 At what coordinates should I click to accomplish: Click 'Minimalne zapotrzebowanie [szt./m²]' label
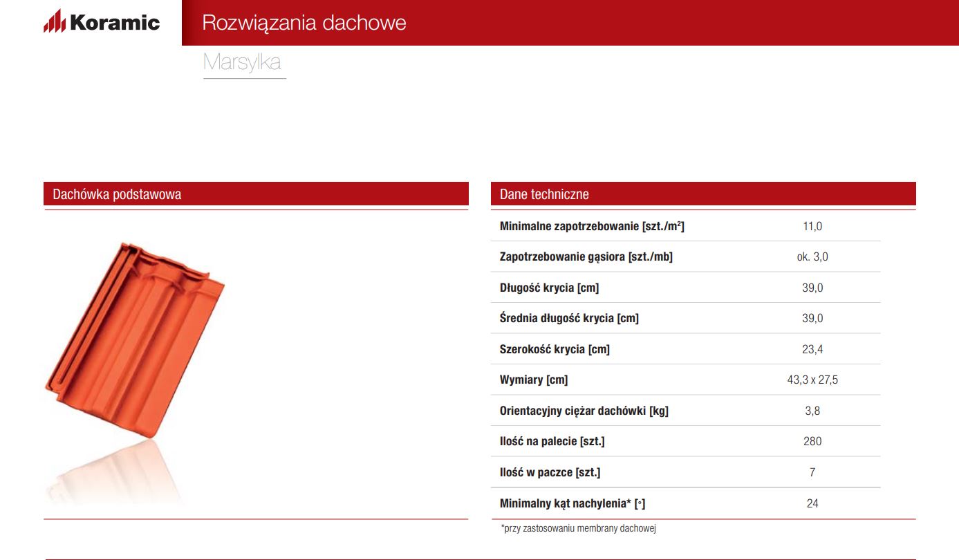[x=592, y=226]
